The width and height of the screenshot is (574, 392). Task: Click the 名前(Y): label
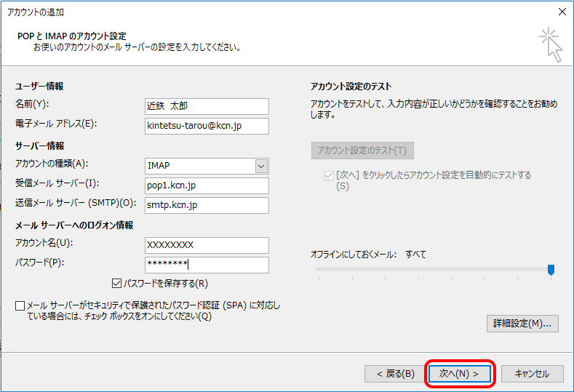click(32, 104)
